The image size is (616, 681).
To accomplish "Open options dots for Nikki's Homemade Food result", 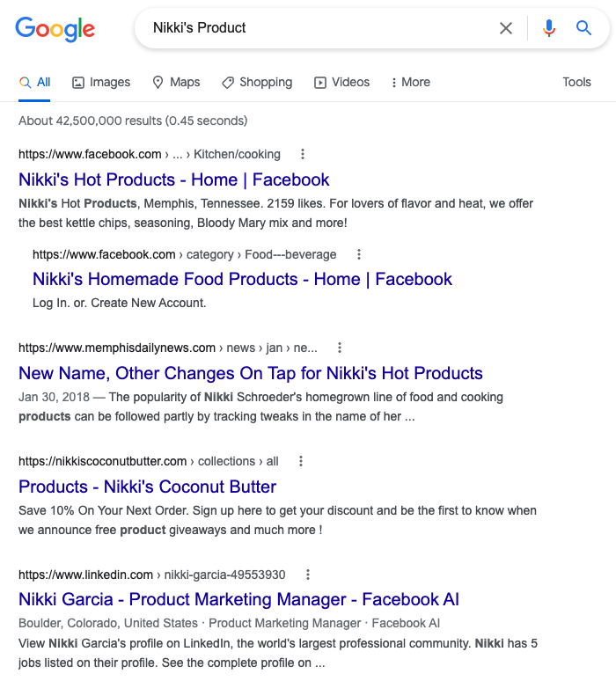I will pyautogui.click(x=359, y=254).
